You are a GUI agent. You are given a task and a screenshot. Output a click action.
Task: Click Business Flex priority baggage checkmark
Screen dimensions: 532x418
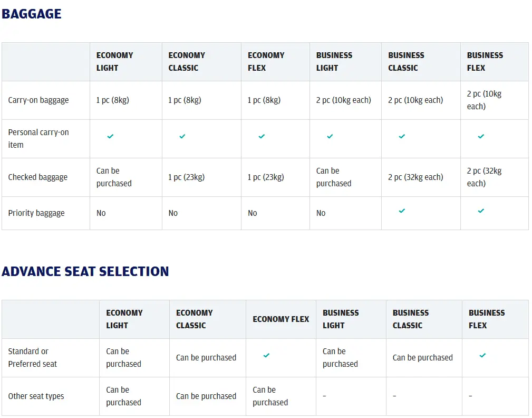tap(481, 211)
